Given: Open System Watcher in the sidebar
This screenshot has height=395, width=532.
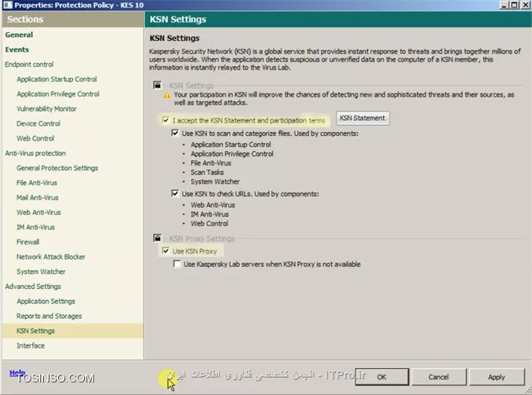Looking at the screenshot, I should tap(41, 272).
